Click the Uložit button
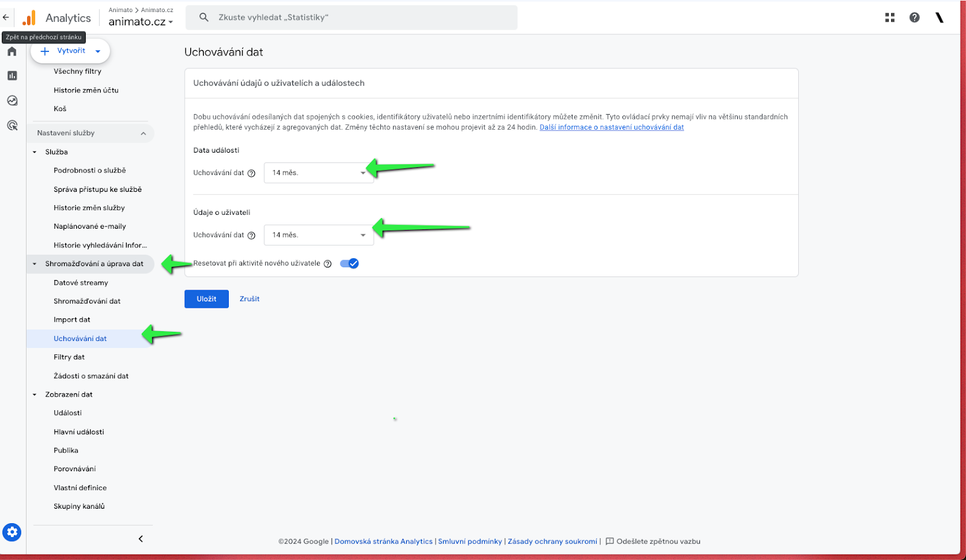Screen dimensions: 966x560 (x=206, y=299)
